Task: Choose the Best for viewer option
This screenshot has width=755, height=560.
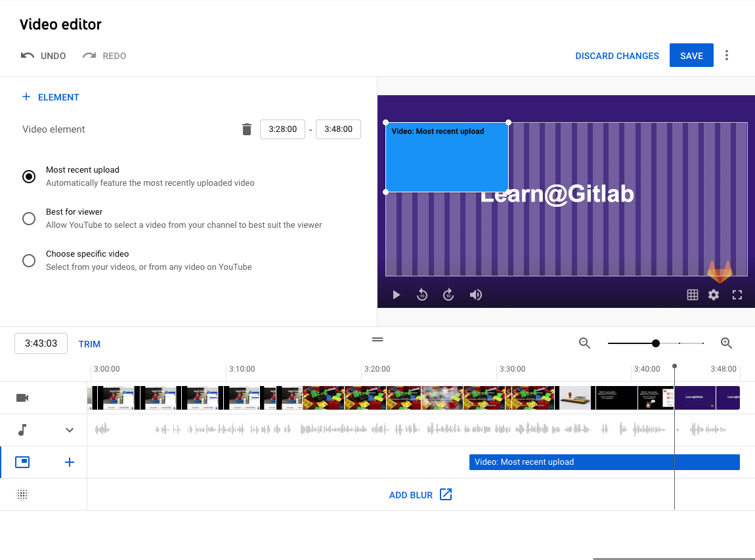Action: point(29,218)
